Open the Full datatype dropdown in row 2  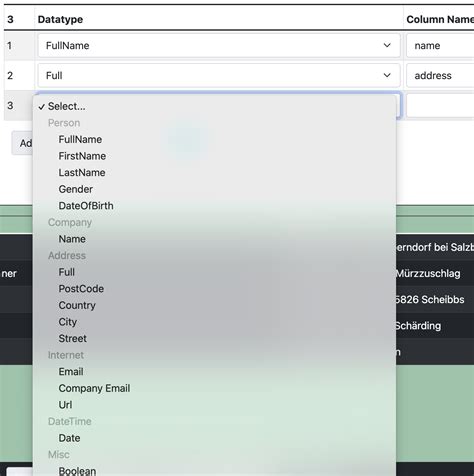tap(219, 75)
